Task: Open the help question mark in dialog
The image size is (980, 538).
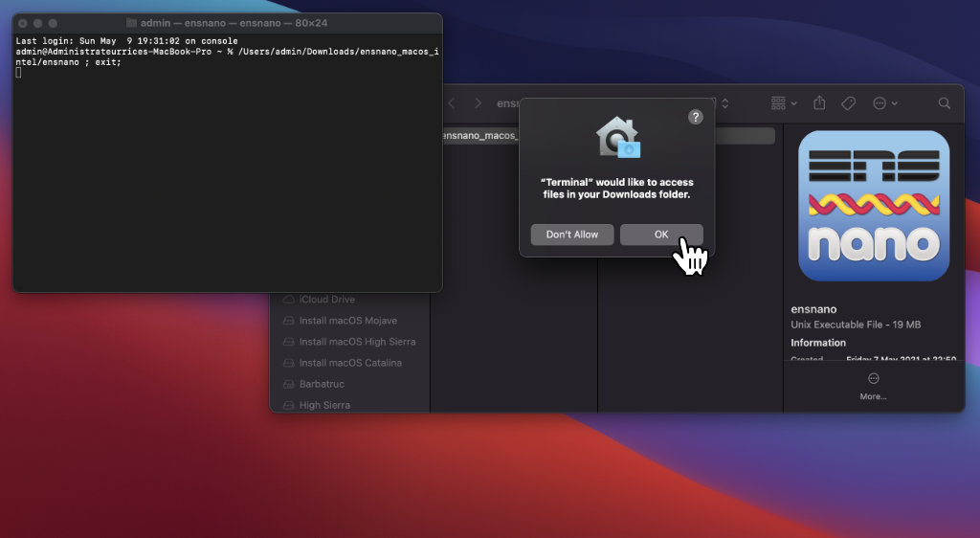Action: click(x=695, y=117)
